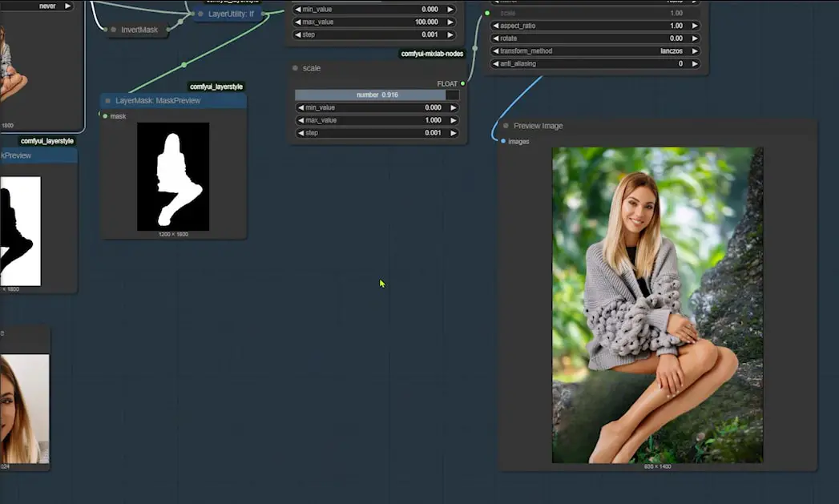Collapse the scale node via its title dot

[x=296, y=68]
